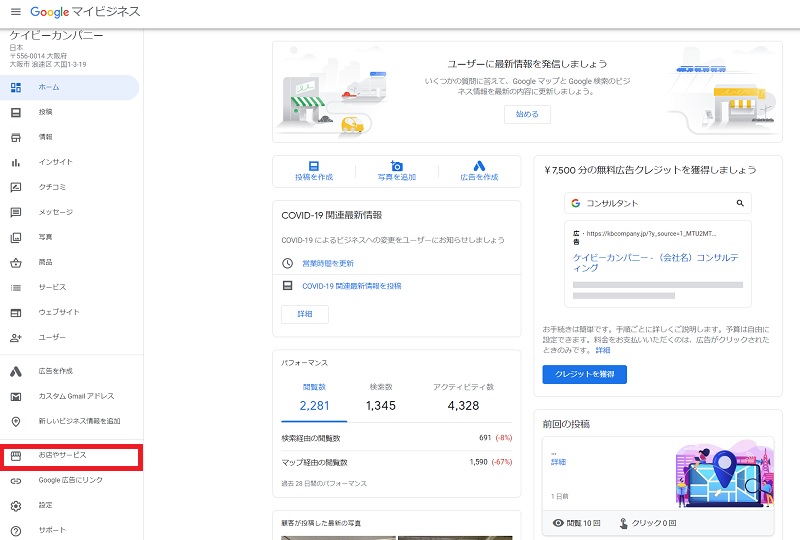This screenshot has height=540, width=800.
Task: Click the サポート help question icon
Action: pos(16,531)
